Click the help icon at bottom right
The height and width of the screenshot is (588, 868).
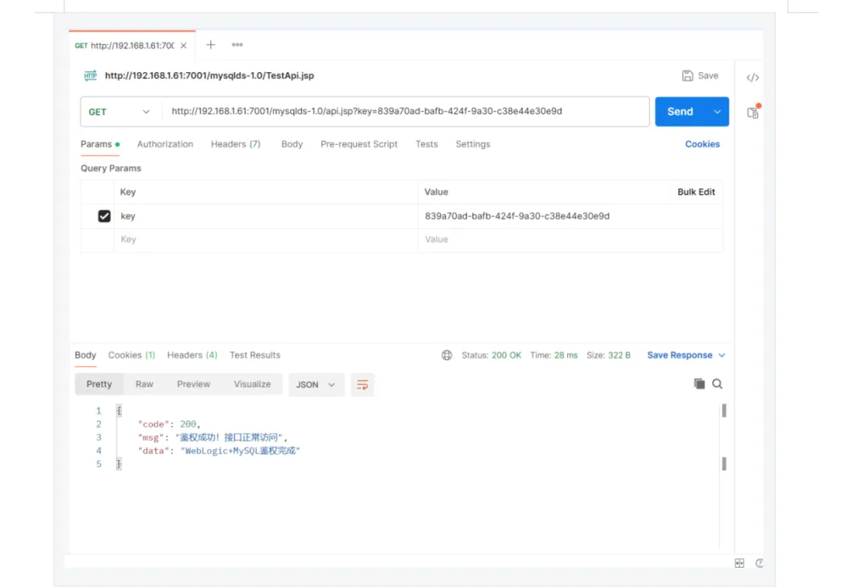[x=759, y=563]
